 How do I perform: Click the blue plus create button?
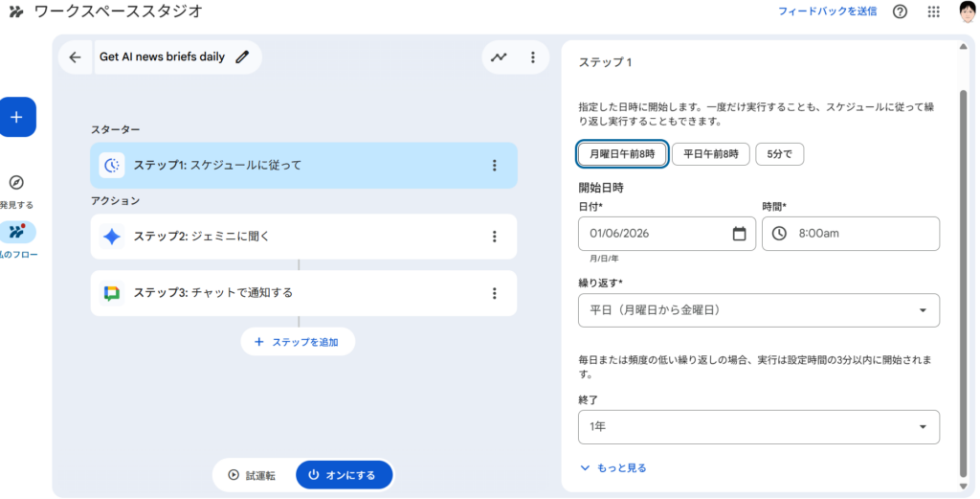pos(16,117)
